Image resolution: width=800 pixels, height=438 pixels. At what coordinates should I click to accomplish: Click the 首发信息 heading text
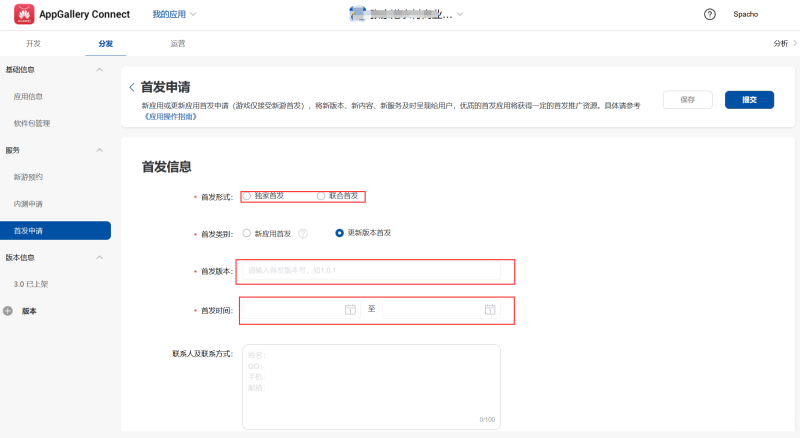(166, 167)
